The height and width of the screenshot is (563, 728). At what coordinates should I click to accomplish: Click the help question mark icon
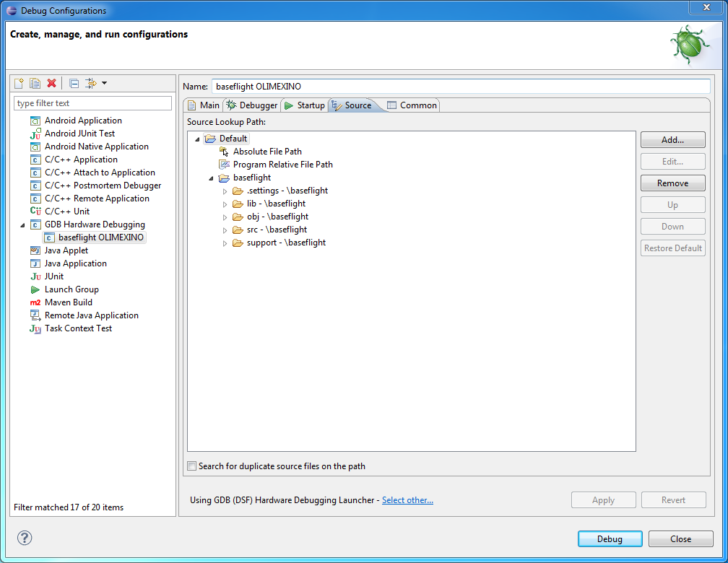coord(25,538)
